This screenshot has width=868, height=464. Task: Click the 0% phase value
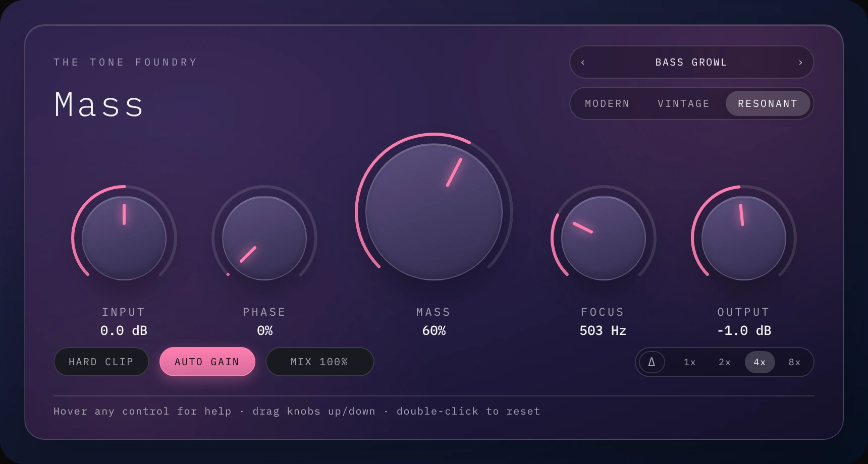(x=265, y=331)
